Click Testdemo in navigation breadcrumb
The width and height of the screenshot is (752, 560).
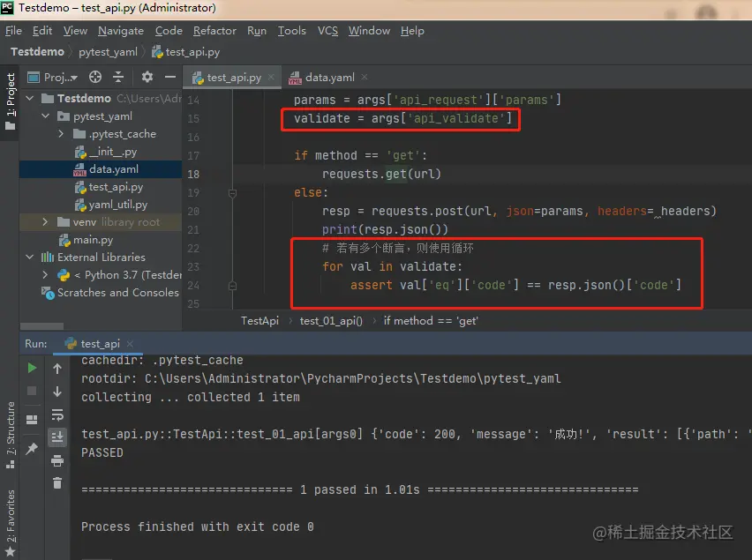[37, 51]
